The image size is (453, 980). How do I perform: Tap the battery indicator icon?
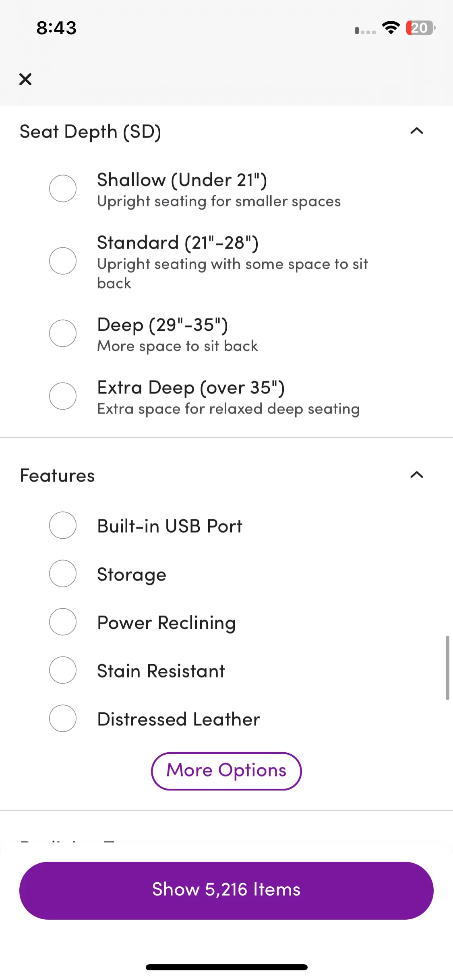[x=420, y=28]
